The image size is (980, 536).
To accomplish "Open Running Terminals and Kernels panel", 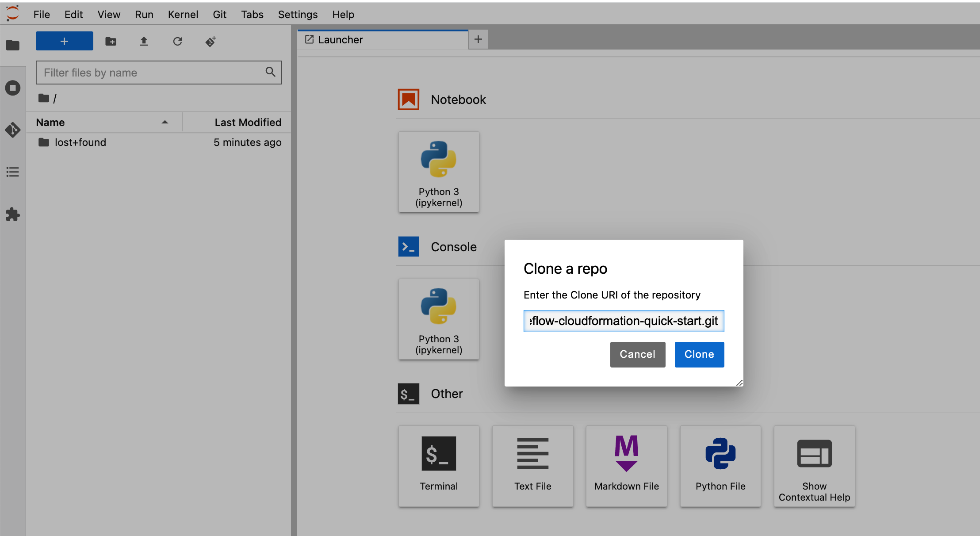I will point(12,88).
